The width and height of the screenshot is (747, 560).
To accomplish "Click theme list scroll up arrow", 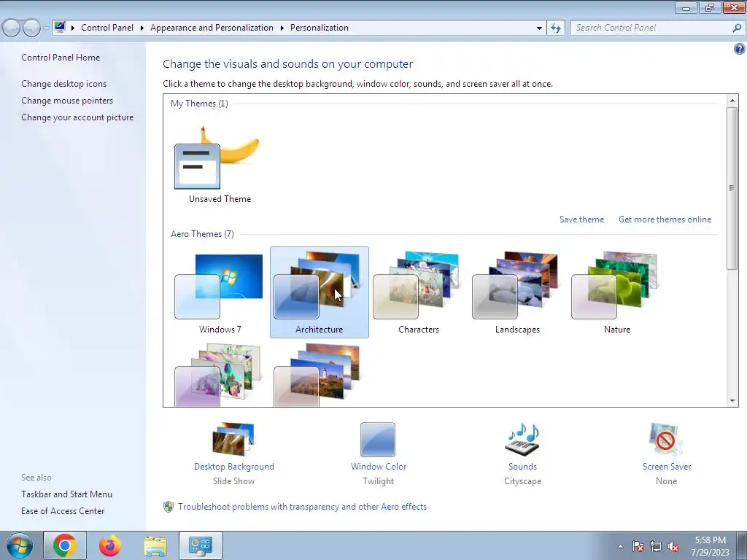I will tap(732, 101).
